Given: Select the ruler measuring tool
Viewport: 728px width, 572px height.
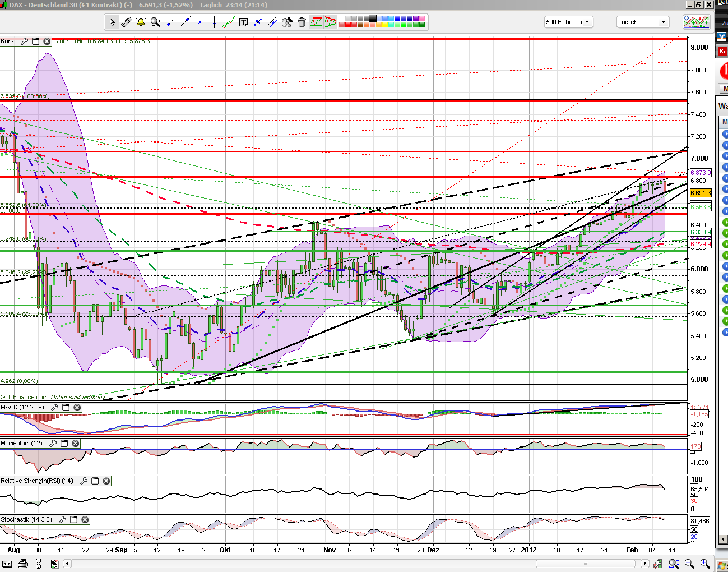Looking at the screenshot, I should tap(127, 22).
